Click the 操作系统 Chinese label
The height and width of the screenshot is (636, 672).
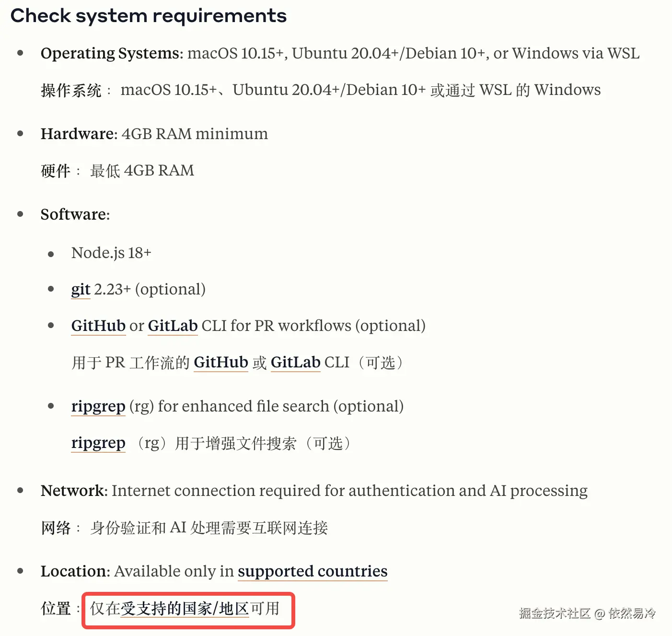(x=71, y=90)
